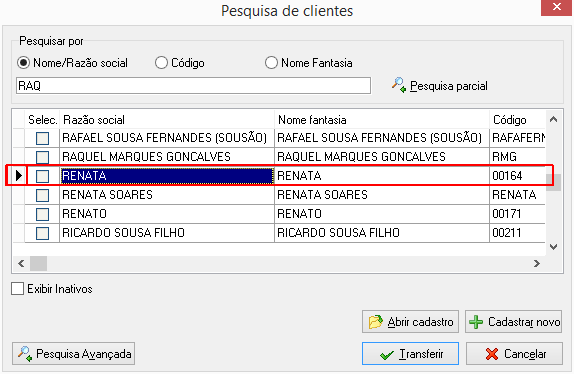Screen dimensions: 574x374
Task: Click the code cell 00164
Action: [517, 176]
